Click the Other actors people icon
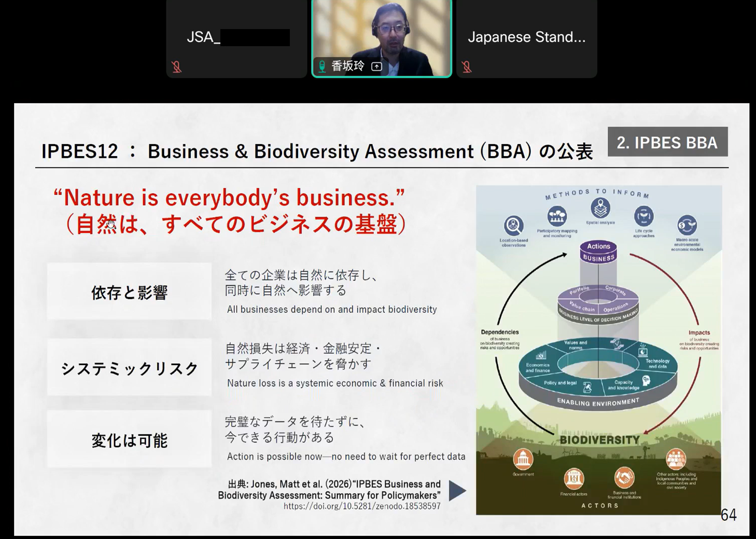 pyautogui.click(x=676, y=459)
